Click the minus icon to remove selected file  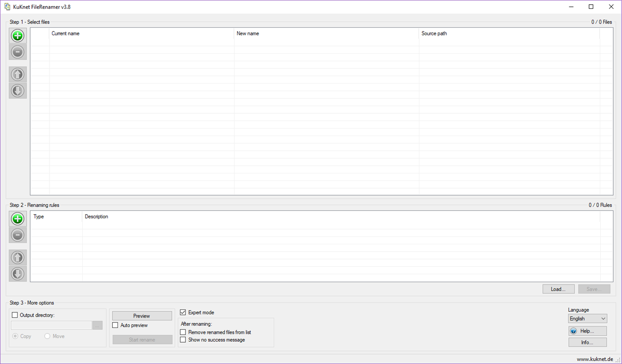coord(18,52)
